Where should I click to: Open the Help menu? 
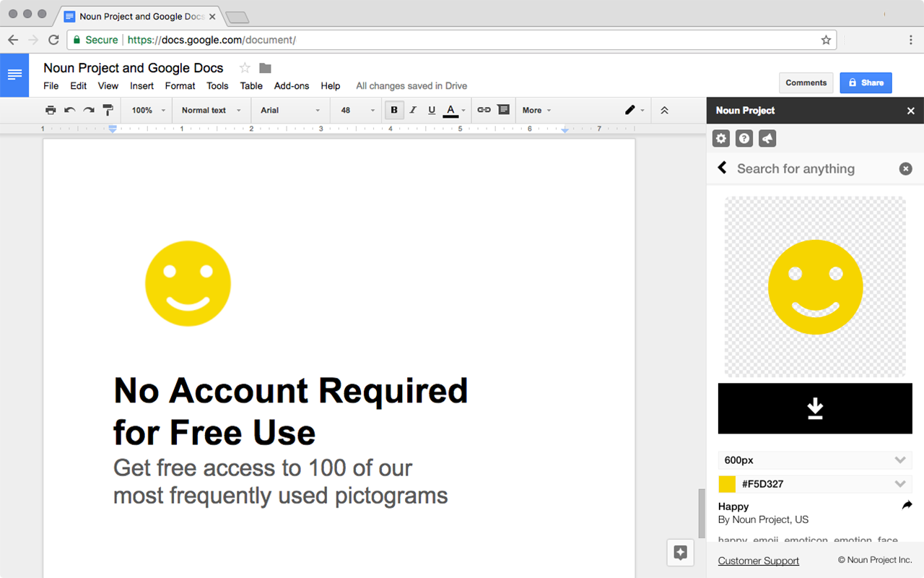coord(331,85)
